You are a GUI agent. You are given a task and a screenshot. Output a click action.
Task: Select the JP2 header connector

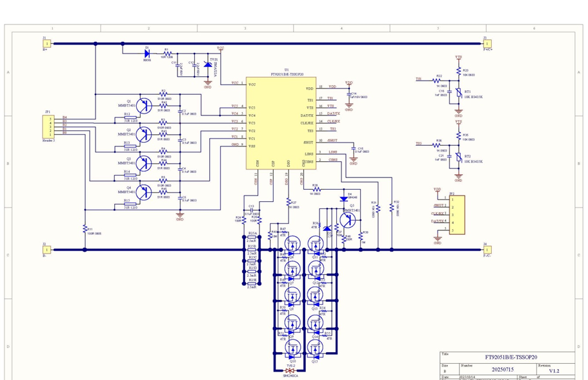457,215
